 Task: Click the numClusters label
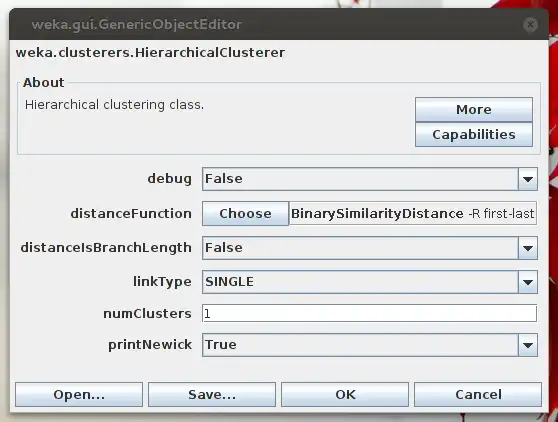tap(147, 314)
